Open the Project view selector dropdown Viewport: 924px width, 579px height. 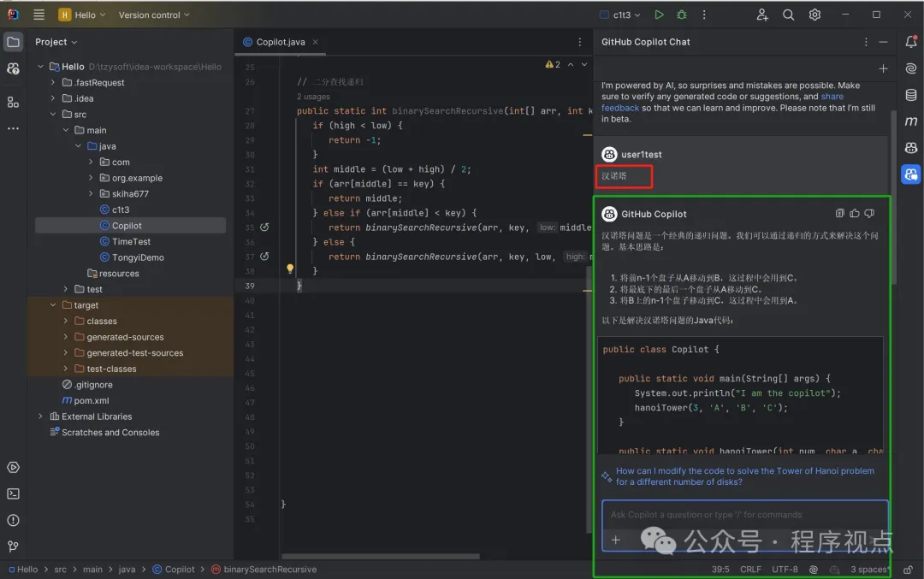[x=56, y=42]
